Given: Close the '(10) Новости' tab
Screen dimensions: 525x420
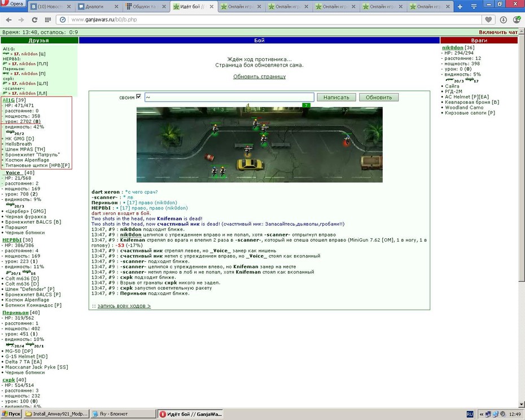Looking at the screenshot, I should tap(69, 7).
